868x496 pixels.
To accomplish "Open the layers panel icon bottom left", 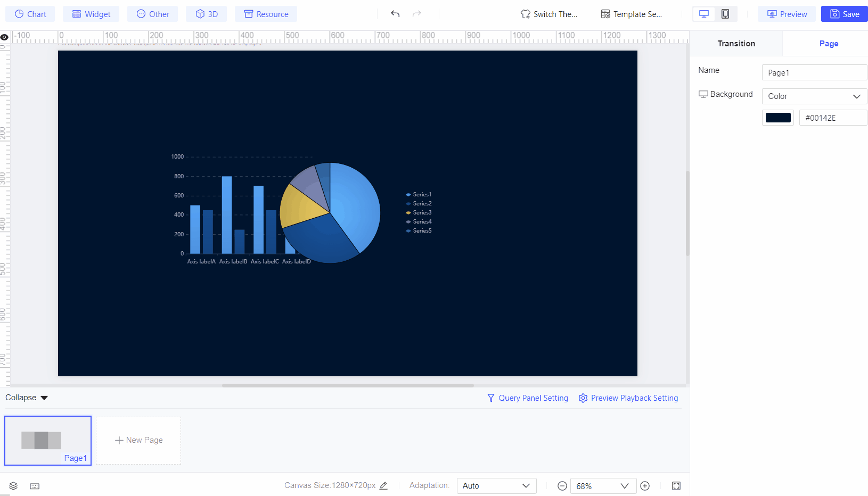I will 13,486.
